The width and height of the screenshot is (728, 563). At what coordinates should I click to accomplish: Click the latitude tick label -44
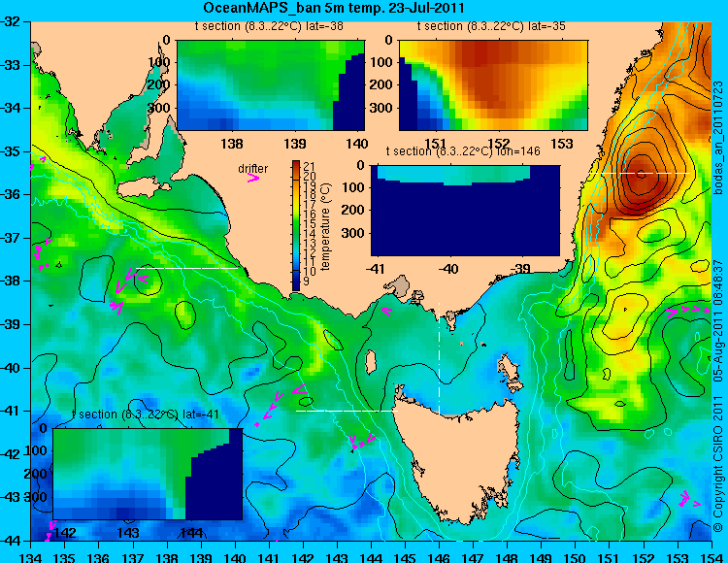click(10, 541)
